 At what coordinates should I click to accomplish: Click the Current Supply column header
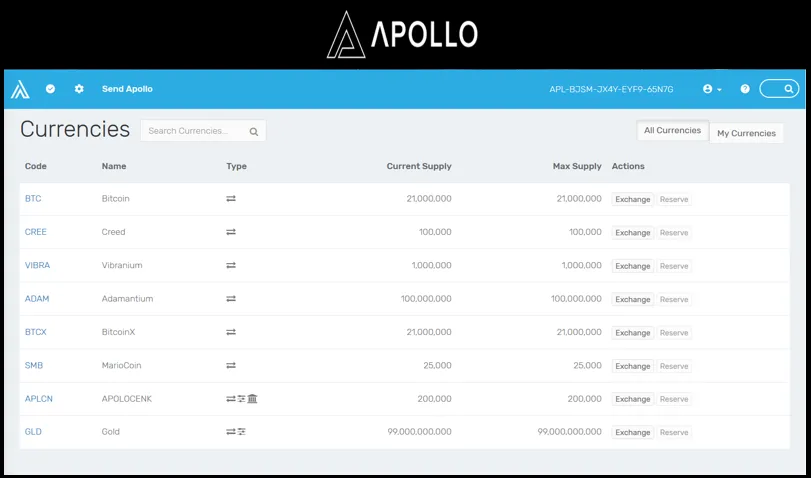click(419, 166)
